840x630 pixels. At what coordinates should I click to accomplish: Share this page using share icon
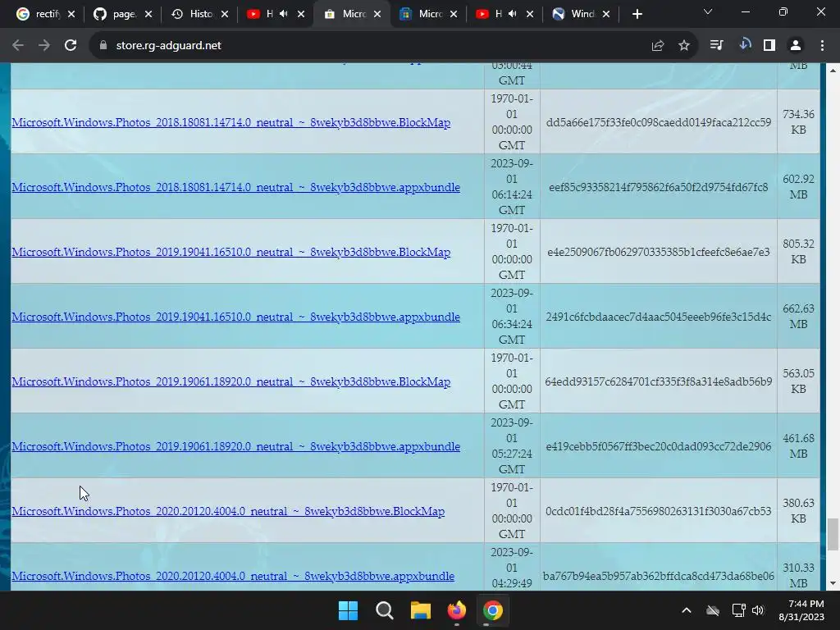[658, 46]
